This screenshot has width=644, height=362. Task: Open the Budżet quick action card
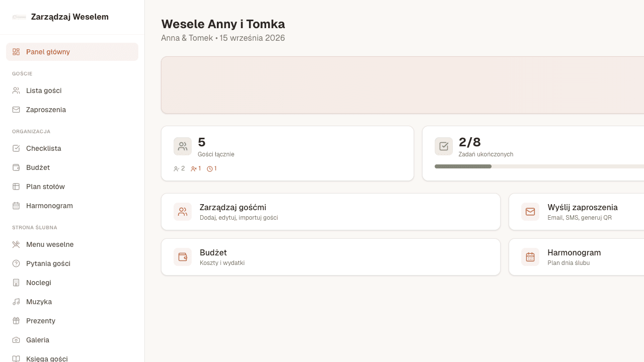331,257
